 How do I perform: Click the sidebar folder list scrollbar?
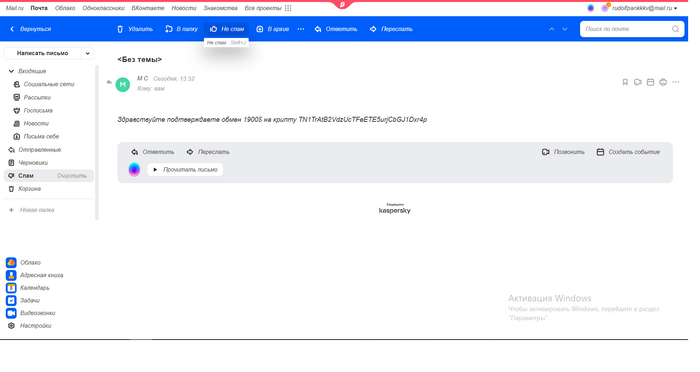pos(97,143)
